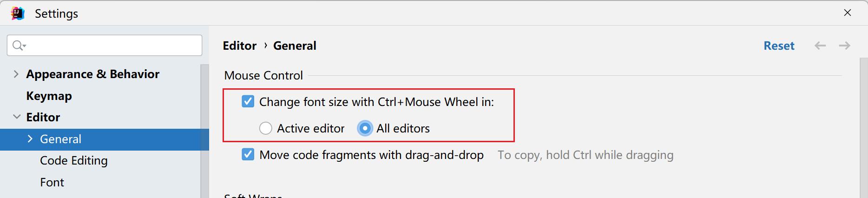The height and width of the screenshot is (198, 868).
Task: Focus the settings search field
Action: 112,45
